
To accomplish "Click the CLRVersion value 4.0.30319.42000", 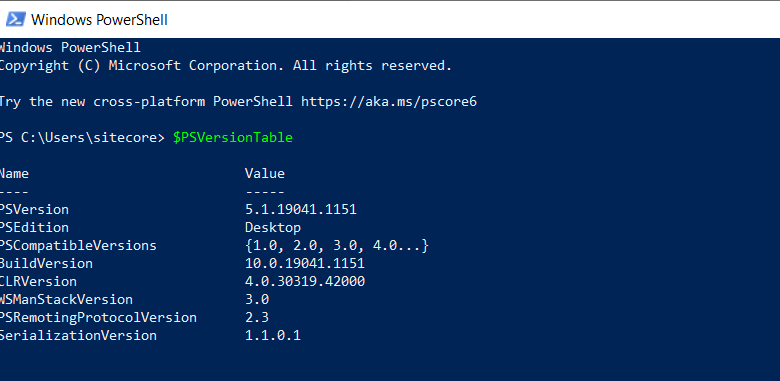I will point(304,282).
